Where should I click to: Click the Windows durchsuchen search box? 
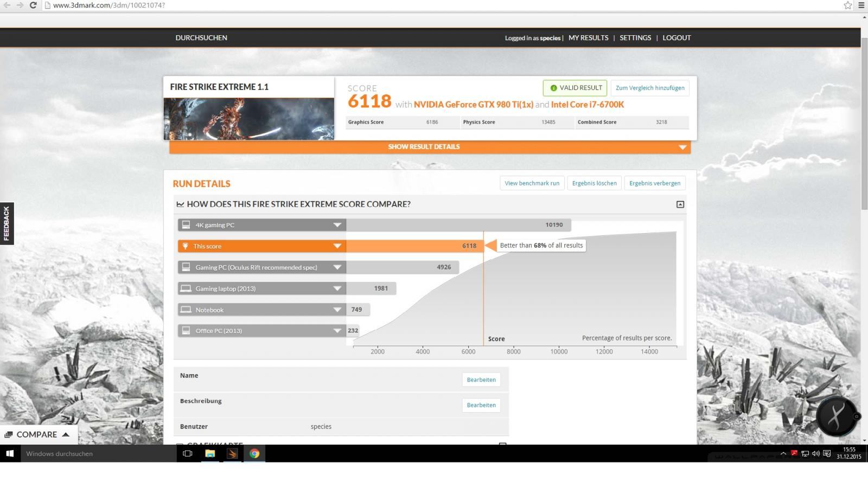pyautogui.click(x=98, y=453)
